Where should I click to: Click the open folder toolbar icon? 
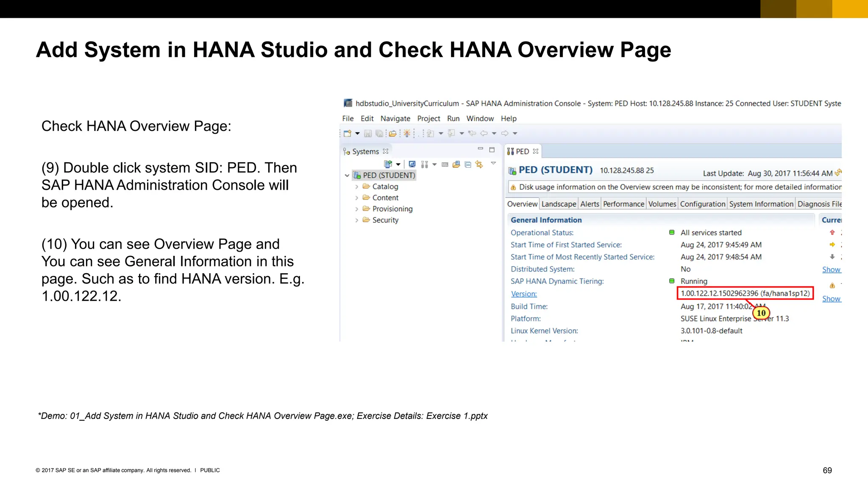point(392,133)
